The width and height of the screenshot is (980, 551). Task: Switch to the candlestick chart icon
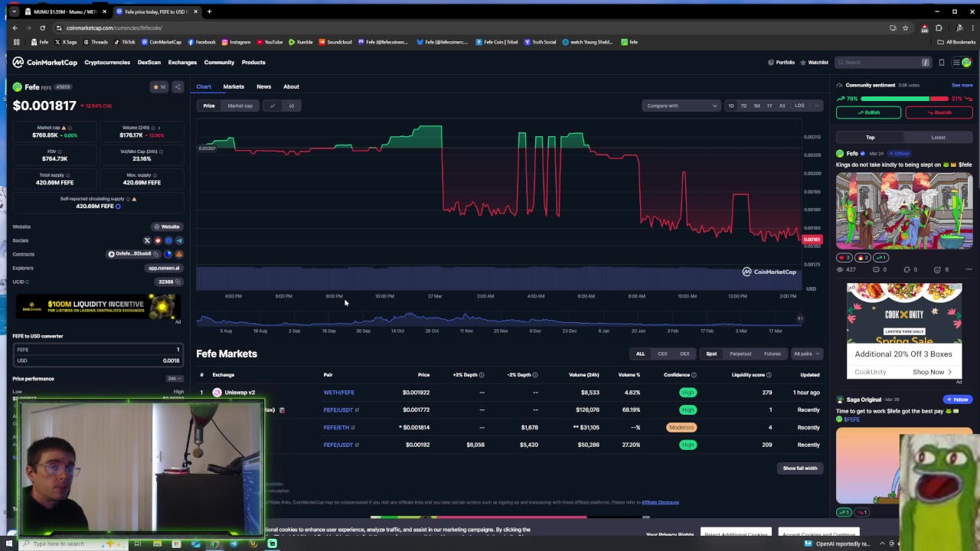(x=291, y=106)
